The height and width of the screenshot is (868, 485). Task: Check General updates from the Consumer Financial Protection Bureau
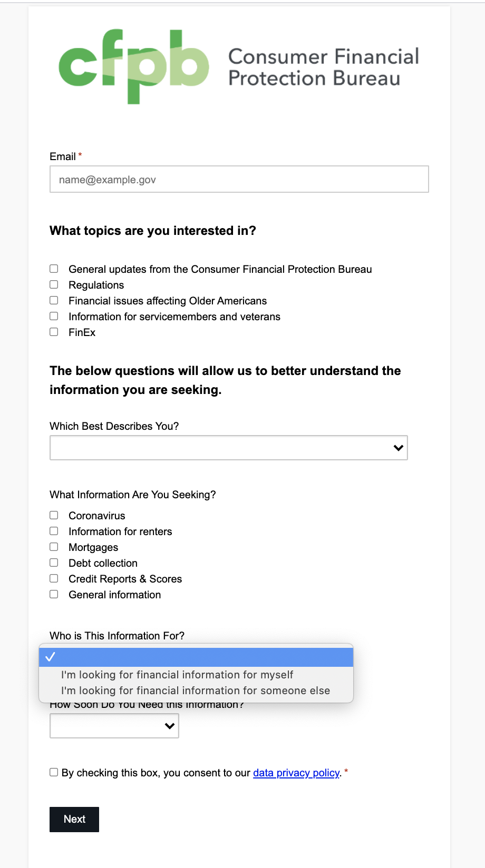point(54,269)
